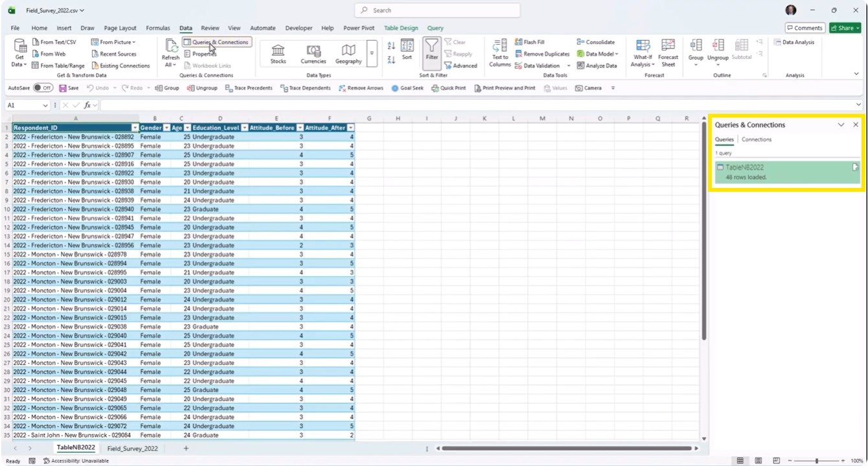Click Save in quick toolbar

[x=69, y=88]
